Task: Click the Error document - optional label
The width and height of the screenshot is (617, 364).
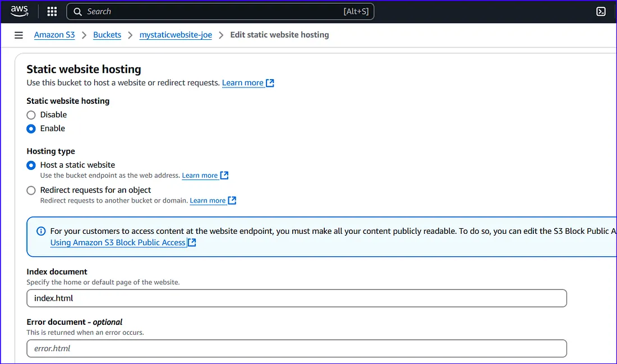Action: (75, 322)
